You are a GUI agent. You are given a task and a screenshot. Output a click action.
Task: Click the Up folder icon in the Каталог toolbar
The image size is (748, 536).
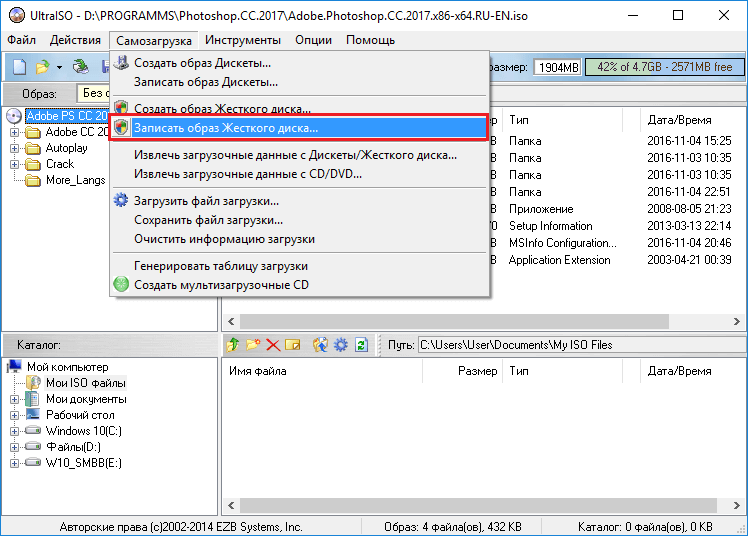(x=233, y=345)
